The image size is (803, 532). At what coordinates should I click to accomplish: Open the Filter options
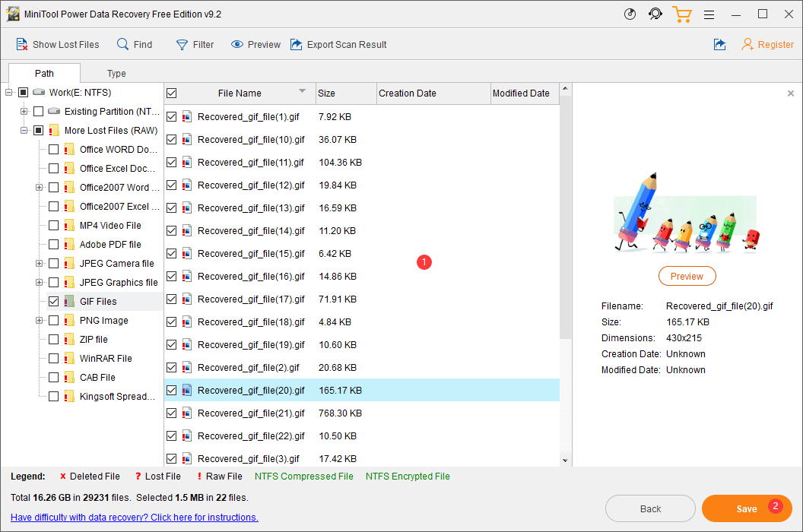tap(195, 44)
